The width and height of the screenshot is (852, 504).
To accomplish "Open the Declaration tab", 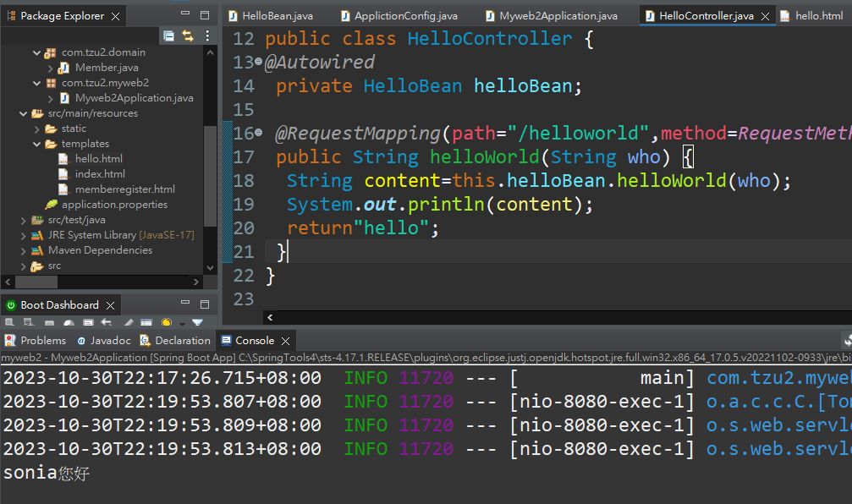I will (175, 341).
